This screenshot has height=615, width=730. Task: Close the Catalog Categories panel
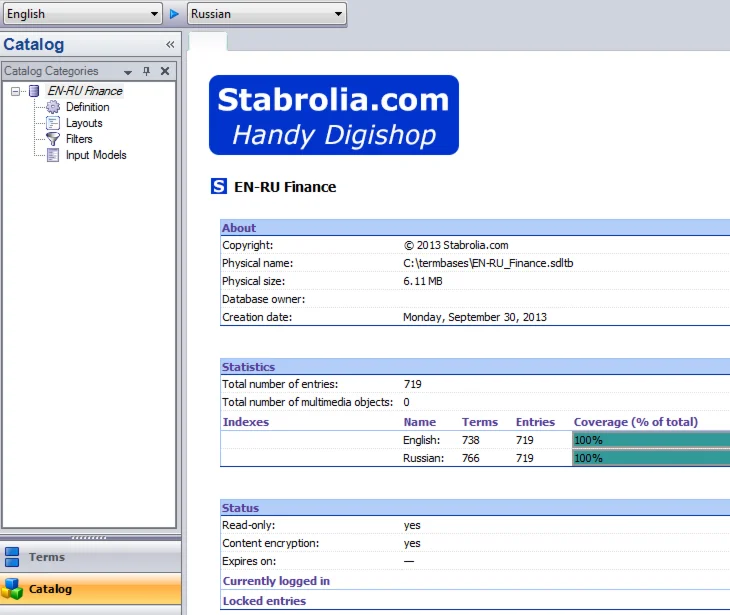pyautogui.click(x=165, y=71)
